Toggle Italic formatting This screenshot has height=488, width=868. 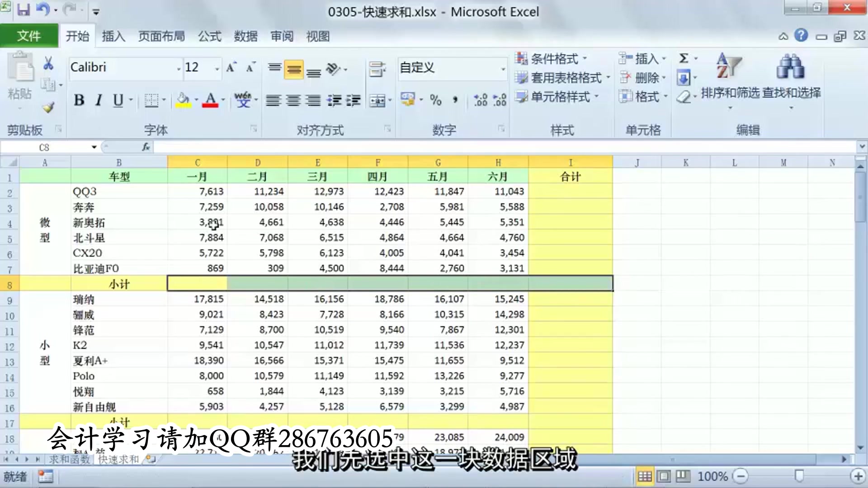tap(99, 100)
